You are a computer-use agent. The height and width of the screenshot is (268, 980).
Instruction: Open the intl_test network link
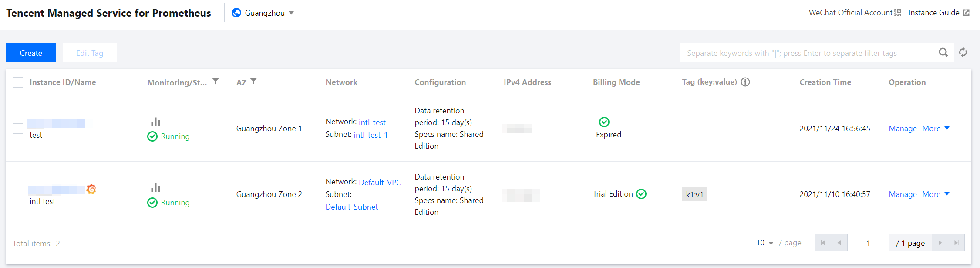372,122
